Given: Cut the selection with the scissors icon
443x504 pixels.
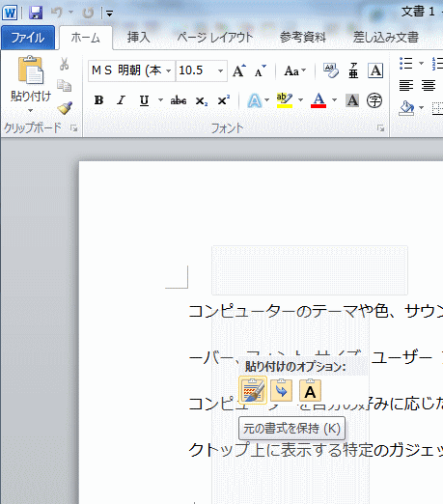Looking at the screenshot, I should point(65,64).
